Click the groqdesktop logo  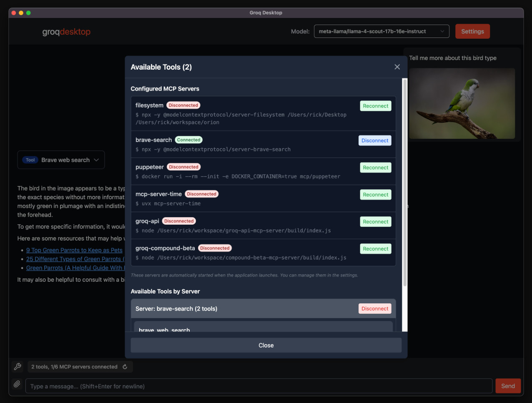point(66,32)
